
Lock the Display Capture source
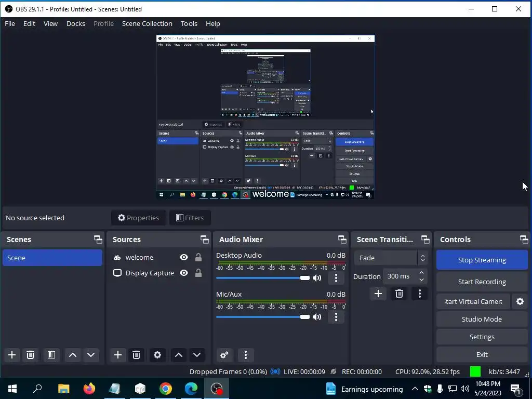[198, 273]
